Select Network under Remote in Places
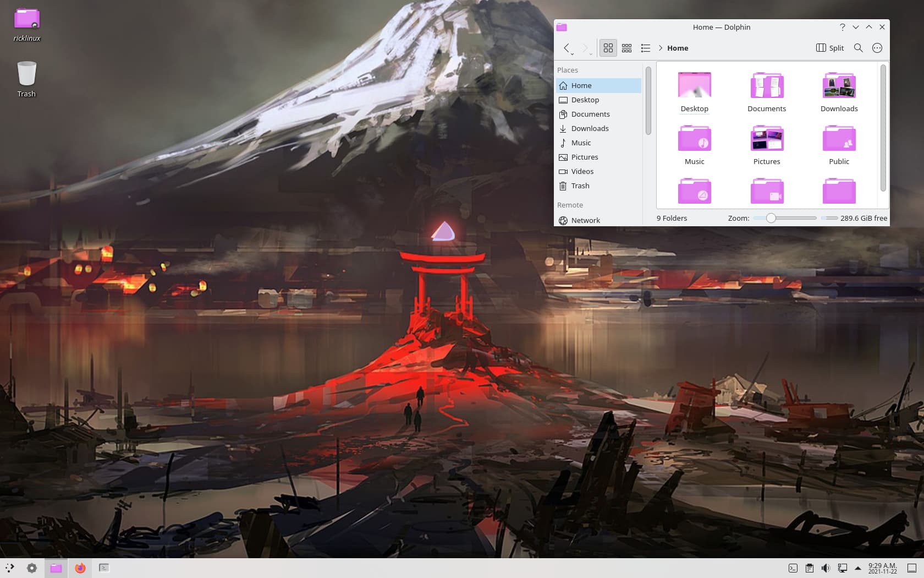Viewport: 924px width, 578px height. [598, 220]
